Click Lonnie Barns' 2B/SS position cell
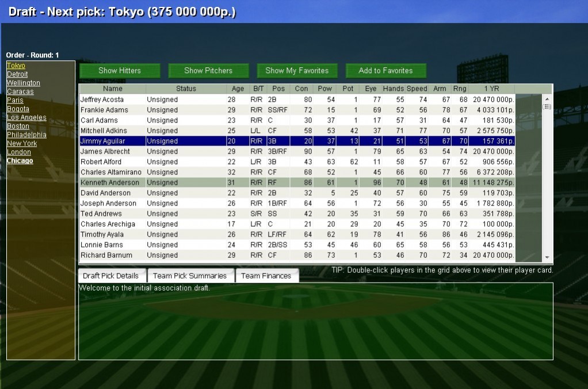This screenshot has width=588, height=389. click(x=277, y=245)
